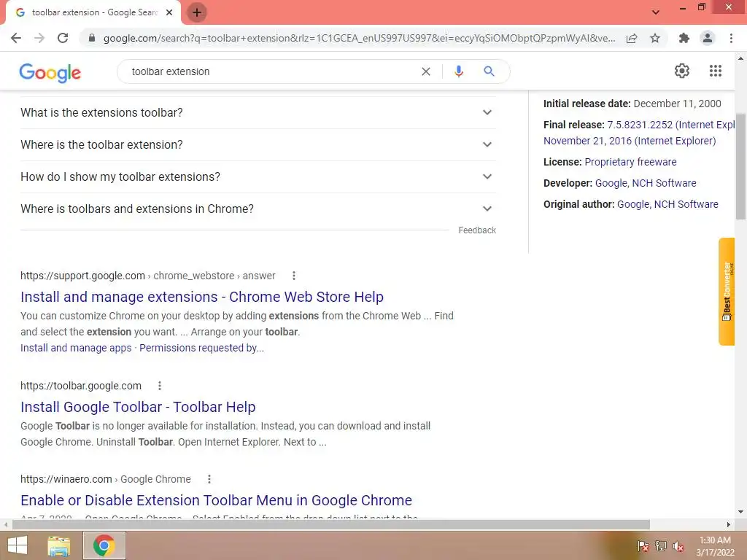The image size is (747, 560).
Task: Open a new tab with plus button
Action: (x=197, y=12)
